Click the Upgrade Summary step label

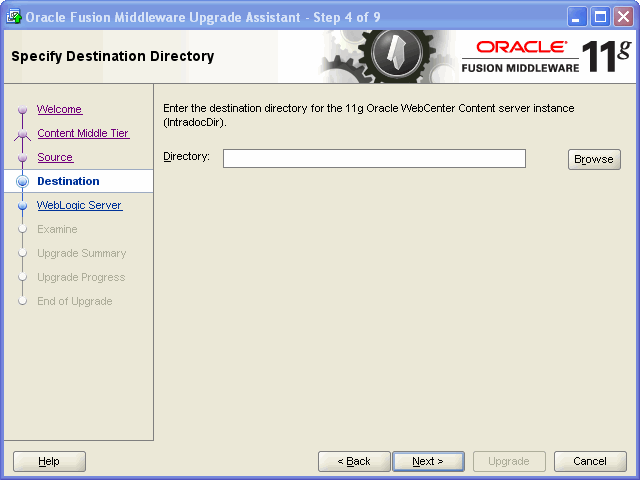[x=82, y=253]
